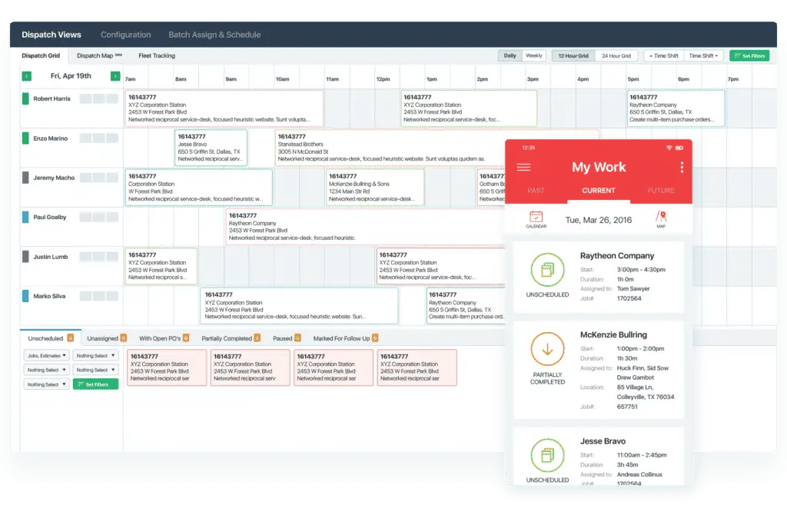Open the My Work hamburger menu

coord(523,167)
